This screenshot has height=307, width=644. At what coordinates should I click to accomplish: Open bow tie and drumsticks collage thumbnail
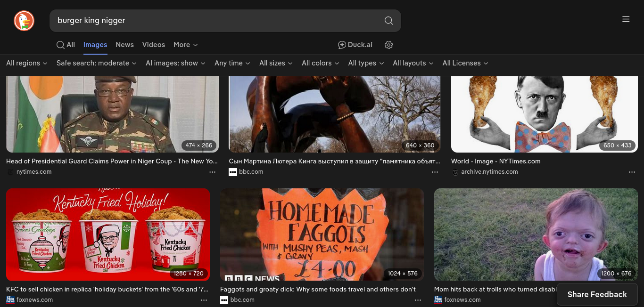545,114
